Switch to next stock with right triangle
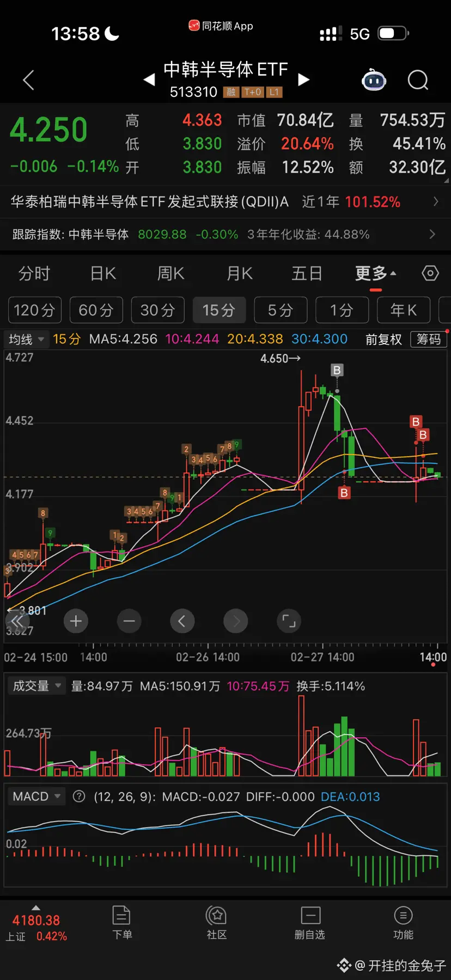Screen dimensions: 451x980 coord(304,80)
